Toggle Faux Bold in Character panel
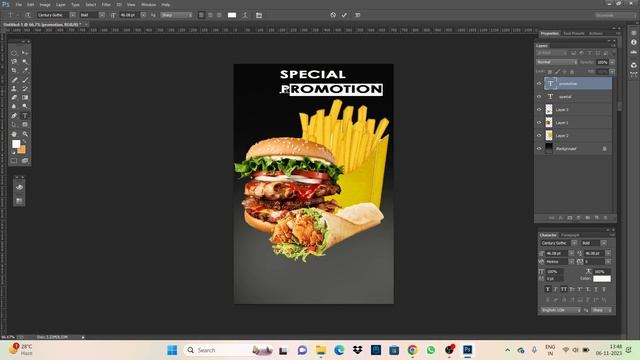The width and height of the screenshot is (640, 360). pos(548,289)
